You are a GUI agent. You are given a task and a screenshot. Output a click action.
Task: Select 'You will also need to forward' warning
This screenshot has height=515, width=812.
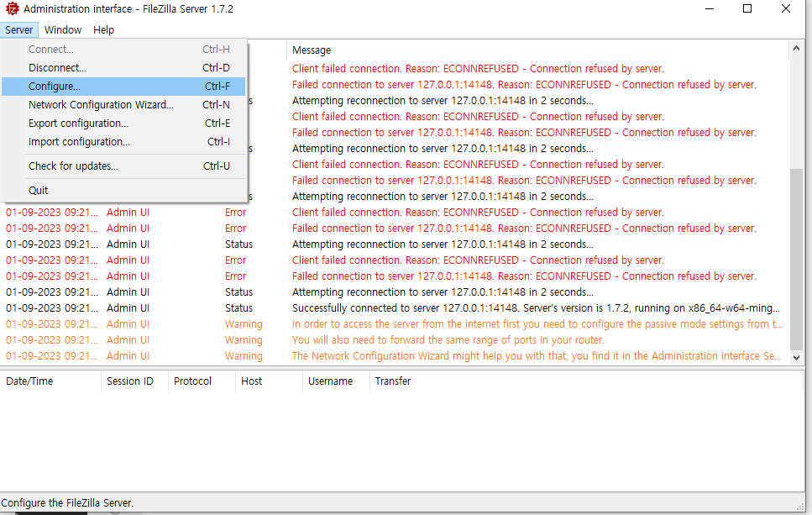tap(395, 340)
